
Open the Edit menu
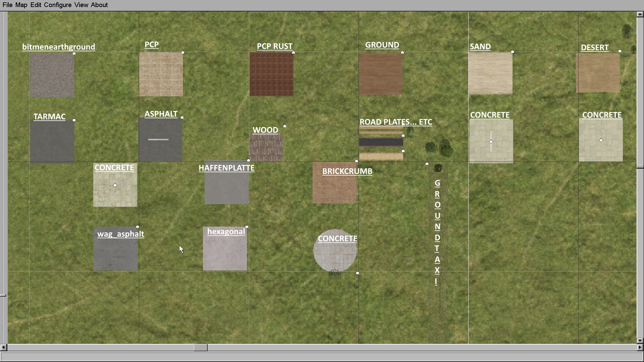(x=36, y=5)
